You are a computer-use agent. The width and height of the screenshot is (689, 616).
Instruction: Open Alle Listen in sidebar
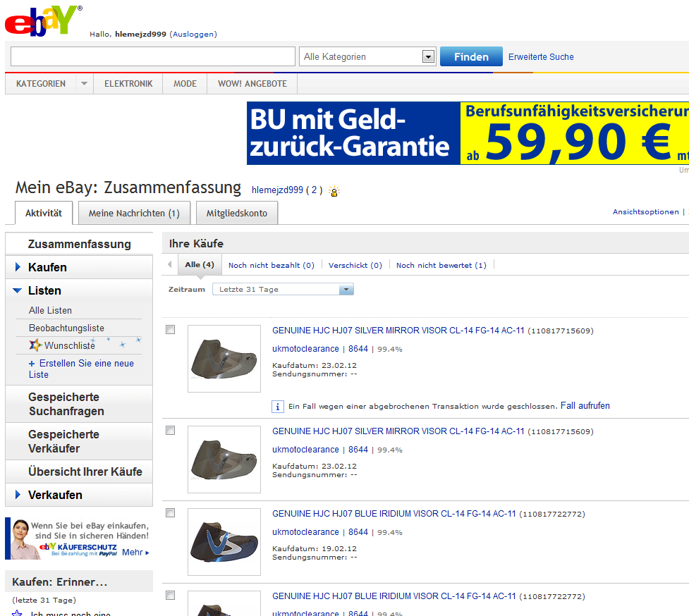pyautogui.click(x=50, y=310)
